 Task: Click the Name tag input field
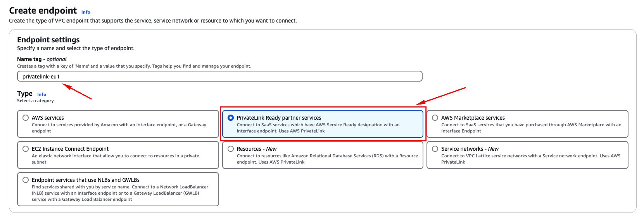point(219,77)
